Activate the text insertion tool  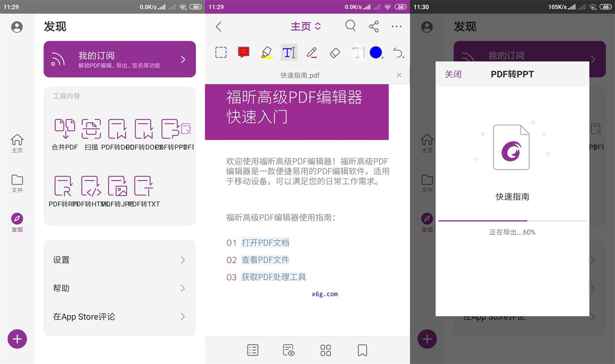289,52
